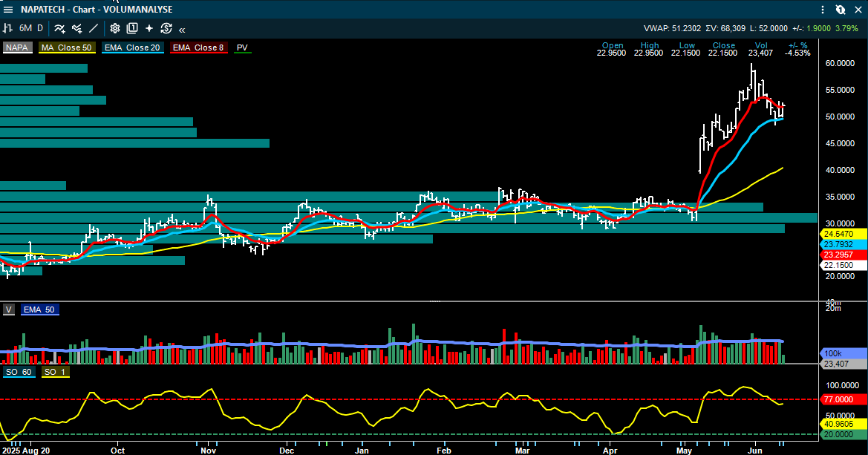Image resolution: width=868 pixels, height=455 pixels.
Task: Click the red 23.2957 price axis tag
Action: click(843, 255)
